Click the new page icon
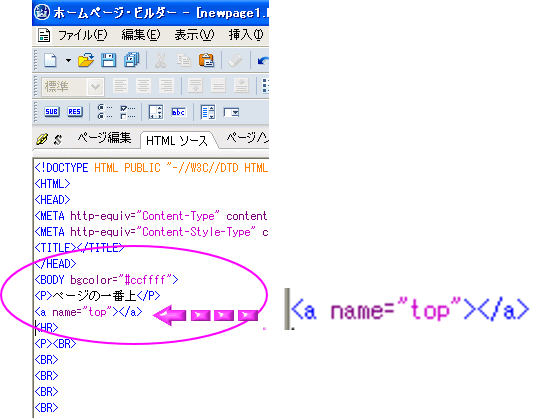Image resolution: width=542 pixels, height=418 pixels. click(x=50, y=61)
